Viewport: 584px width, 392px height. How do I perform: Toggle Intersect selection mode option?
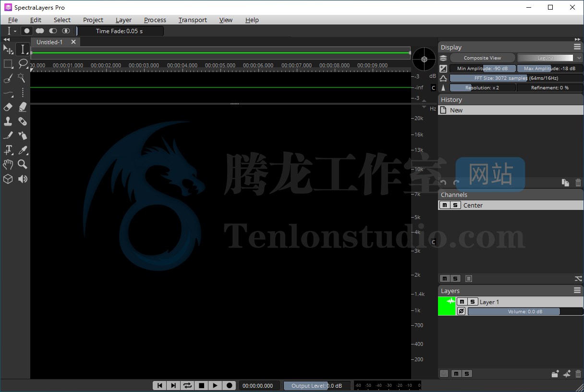pyautogui.click(x=66, y=31)
